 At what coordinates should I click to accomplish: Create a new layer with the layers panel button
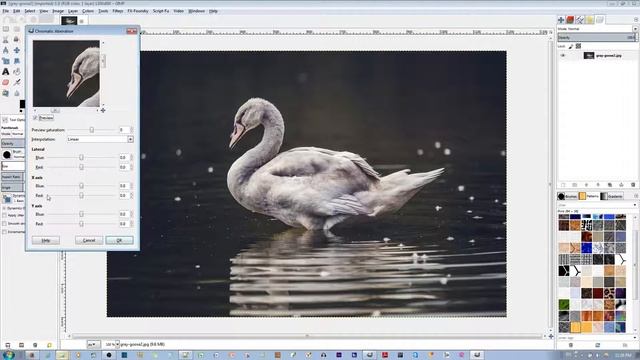coord(563,185)
